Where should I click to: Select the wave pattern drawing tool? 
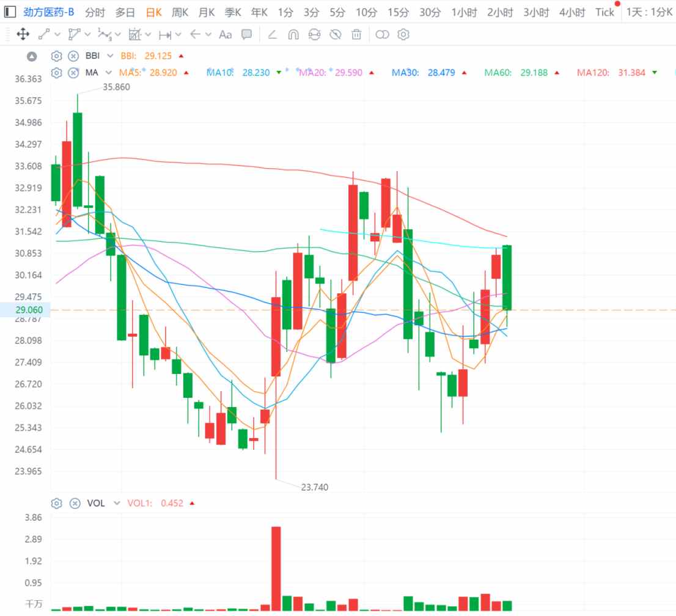(x=105, y=34)
